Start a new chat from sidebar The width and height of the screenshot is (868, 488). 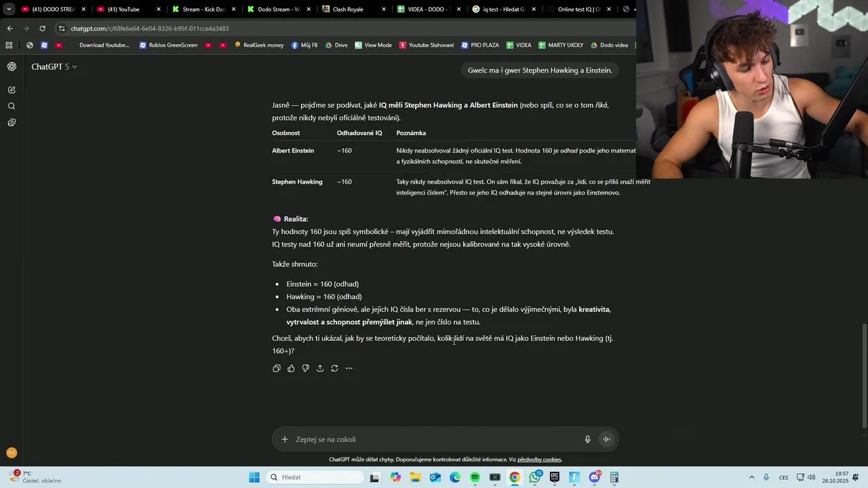tap(12, 89)
